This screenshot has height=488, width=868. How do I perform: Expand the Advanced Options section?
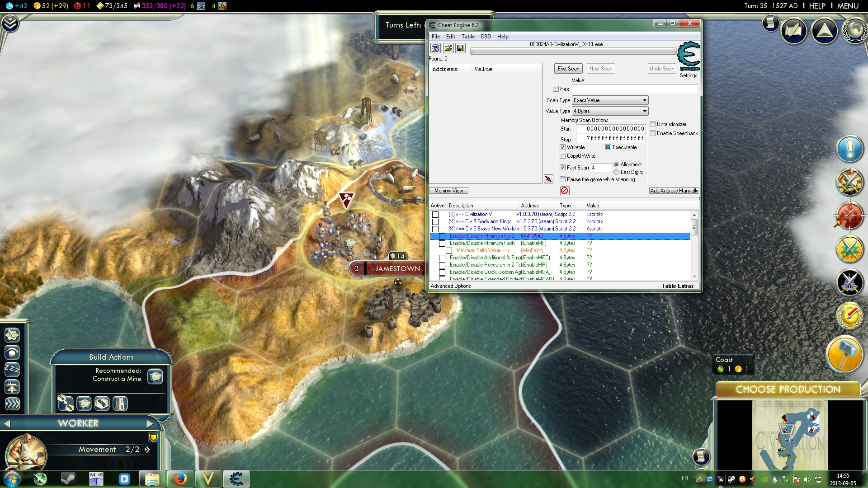(450, 286)
